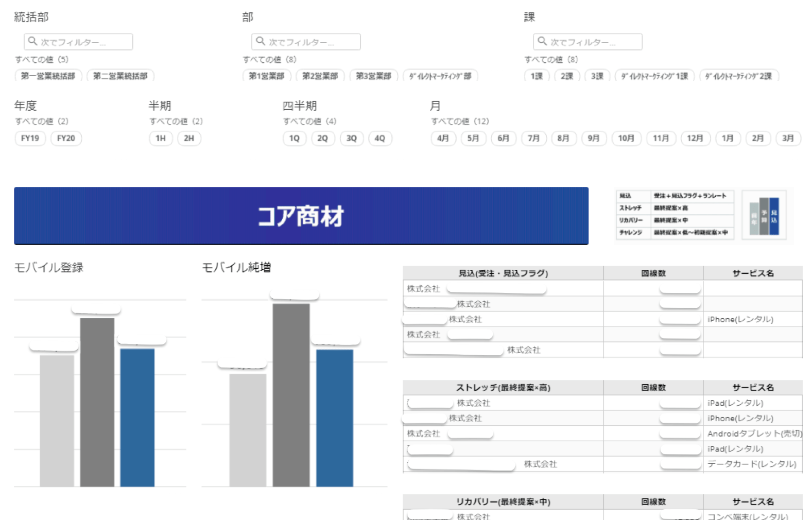
Task: Filter month to 12月
Action: (695, 138)
